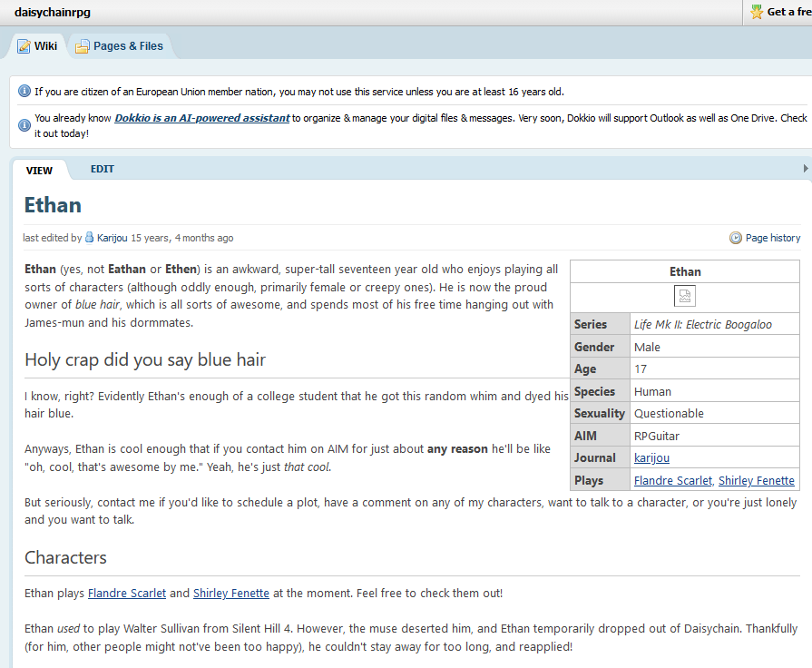The image size is (812, 668).
Task: Open Flandre Scarlet link under Characters
Action: tap(127, 594)
